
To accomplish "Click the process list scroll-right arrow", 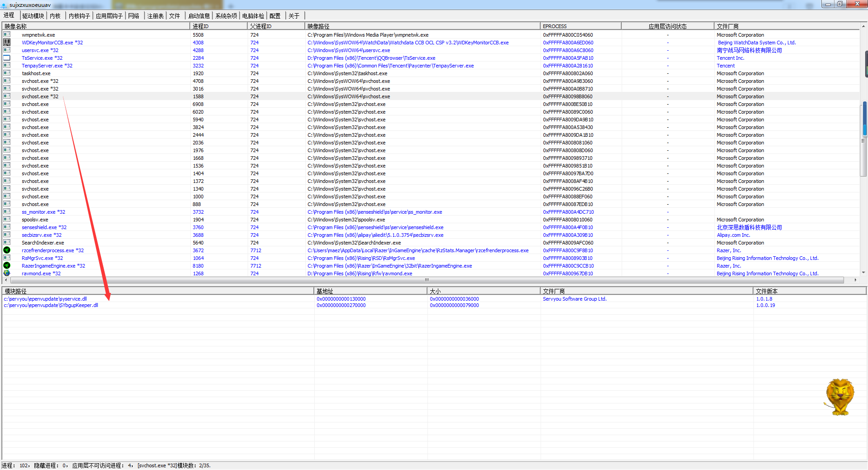I will [x=855, y=280].
